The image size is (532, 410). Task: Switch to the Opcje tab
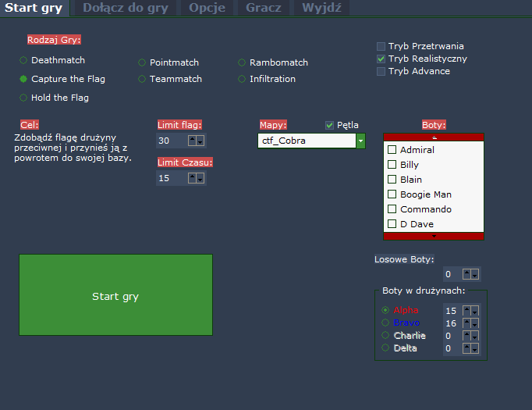point(207,8)
